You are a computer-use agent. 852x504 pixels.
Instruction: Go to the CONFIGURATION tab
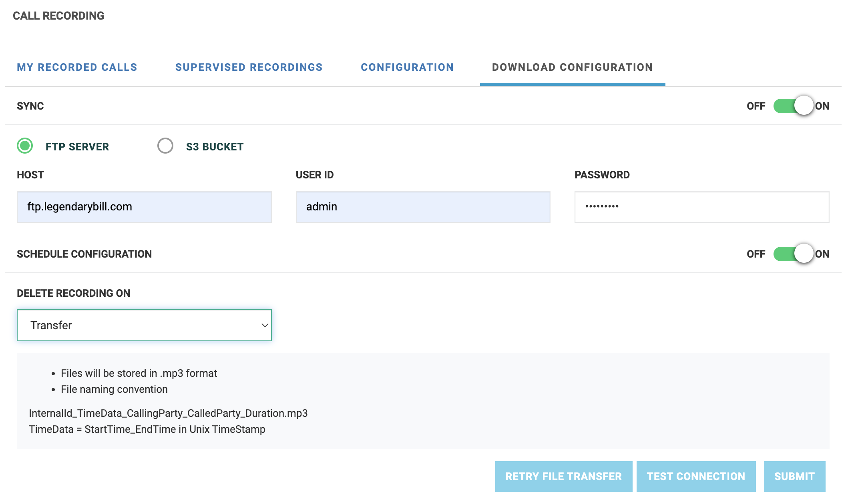[x=407, y=67]
